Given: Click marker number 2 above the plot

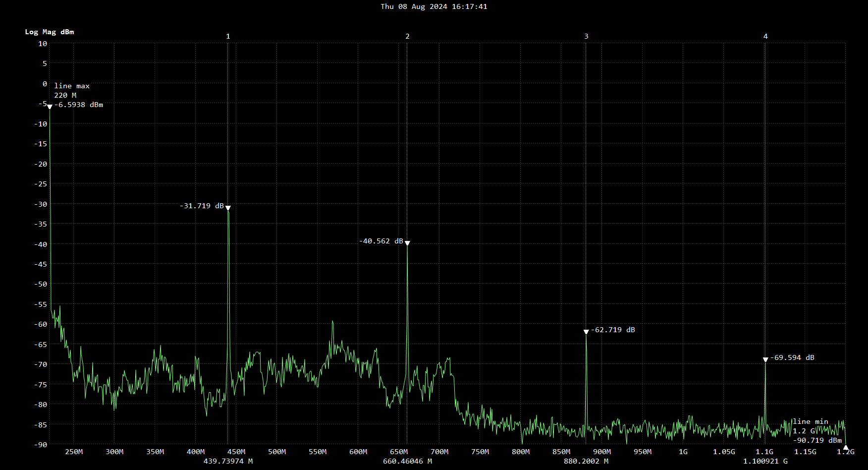Looking at the screenshot, I should [x=407, y=36].
